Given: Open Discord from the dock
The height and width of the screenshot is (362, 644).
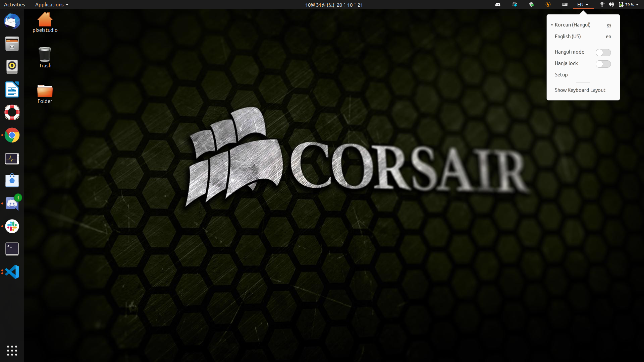Looking at the screenshot, I should pos(12,203).
